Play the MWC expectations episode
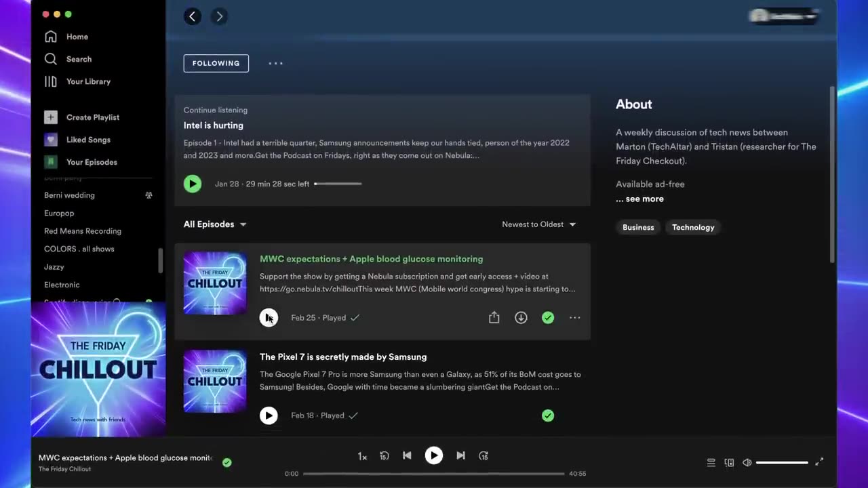This screenshot has width=868, height=488. click(269, 317)
